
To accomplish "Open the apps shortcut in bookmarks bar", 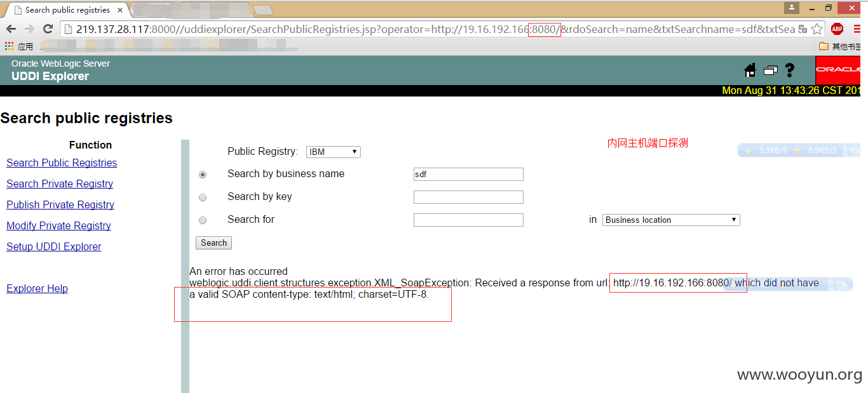I will pyautogui.click(x=19, y=46).
